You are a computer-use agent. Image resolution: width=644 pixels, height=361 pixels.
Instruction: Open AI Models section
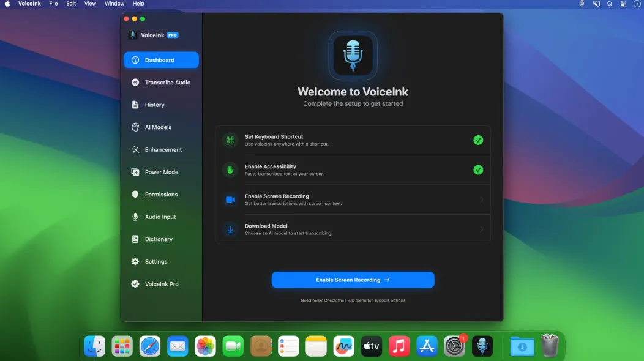coord(161,127)
